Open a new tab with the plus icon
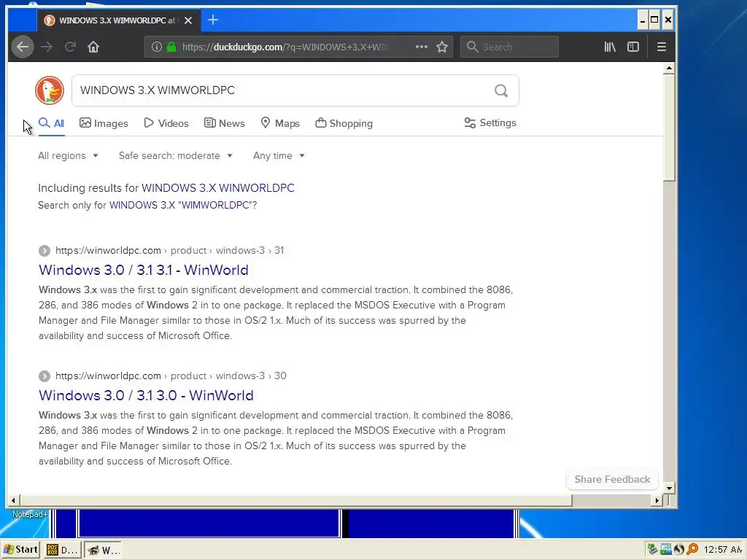Viewport: 747px width, 560px height. coord(213,20)
